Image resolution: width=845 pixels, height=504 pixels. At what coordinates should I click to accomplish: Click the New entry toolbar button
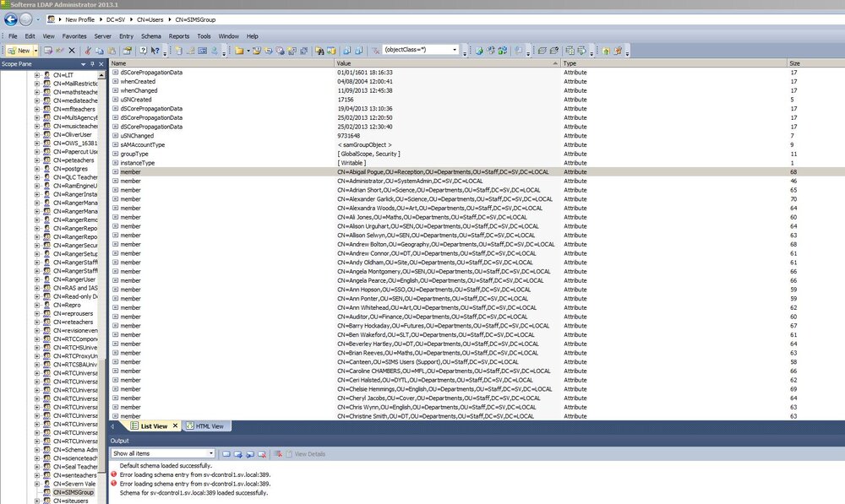pyautogui.click(x=19, y=51)
